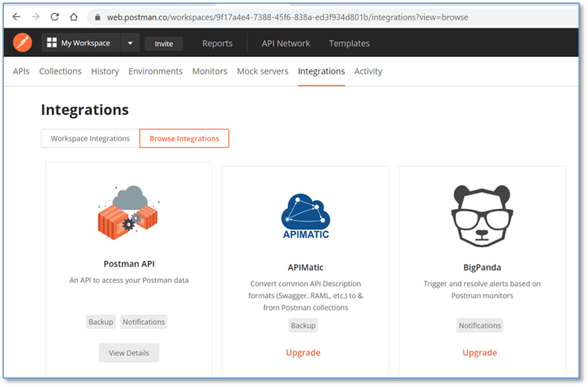Click the Notifications tag on Postman API card
The image size is (588, 387).
[x=143, y=322]
